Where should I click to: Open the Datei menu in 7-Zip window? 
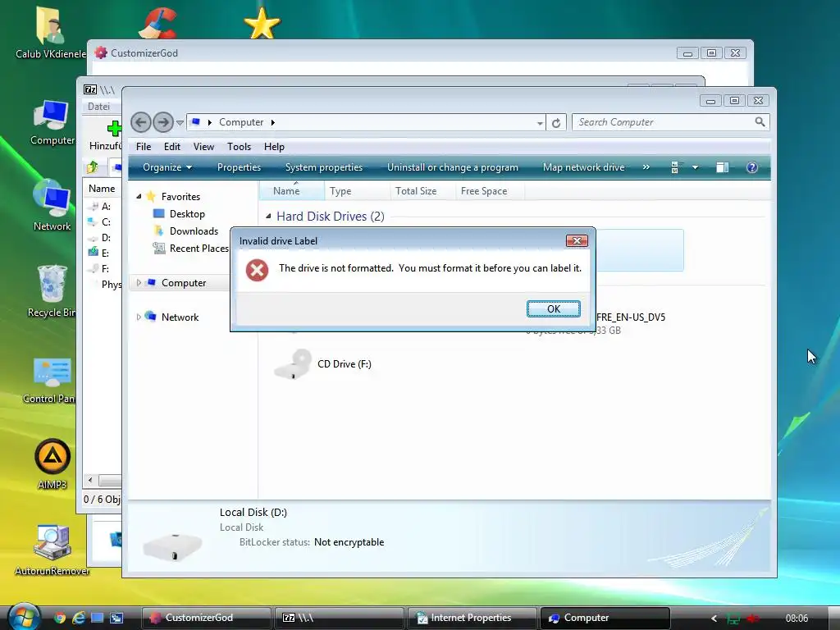(98, 106)
